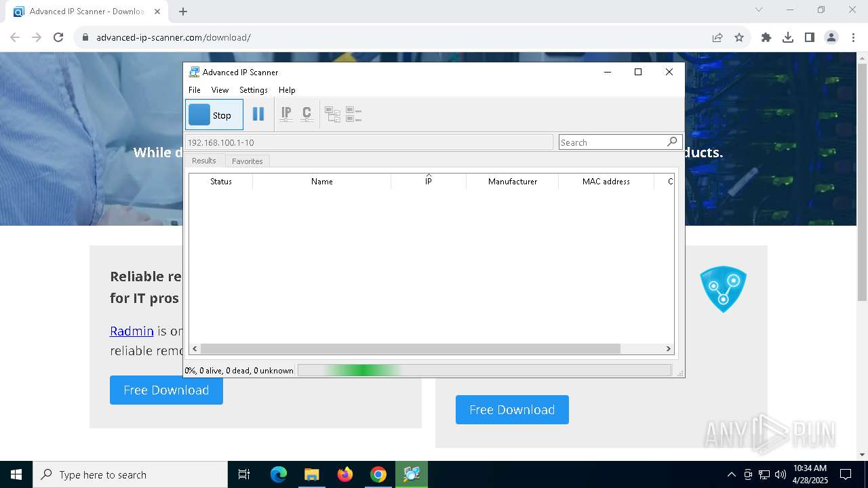Open the Settings menu

coord(254,89)
